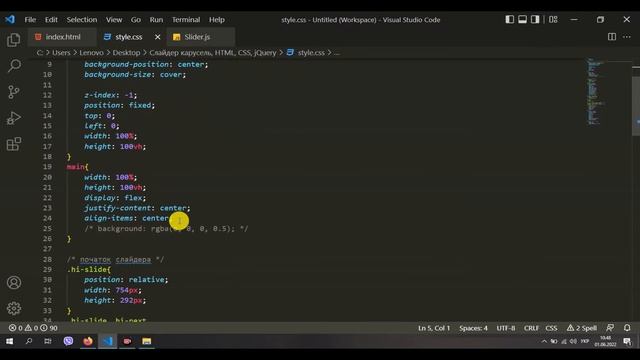This screenshot has height=360, width=640.
Task: Open the File menu
Action: tap(30, 20)
